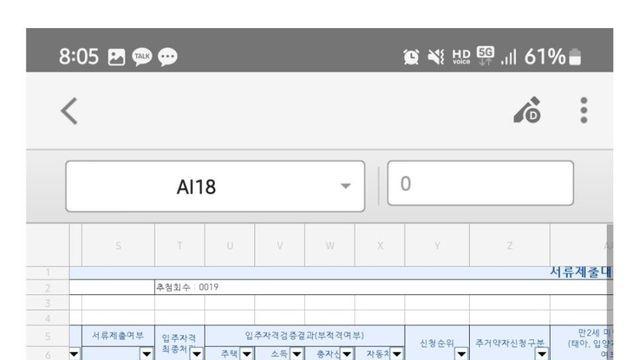Open filter dropdown for 신청순위 column
This screenshot has height=360, width=640.
462,354
